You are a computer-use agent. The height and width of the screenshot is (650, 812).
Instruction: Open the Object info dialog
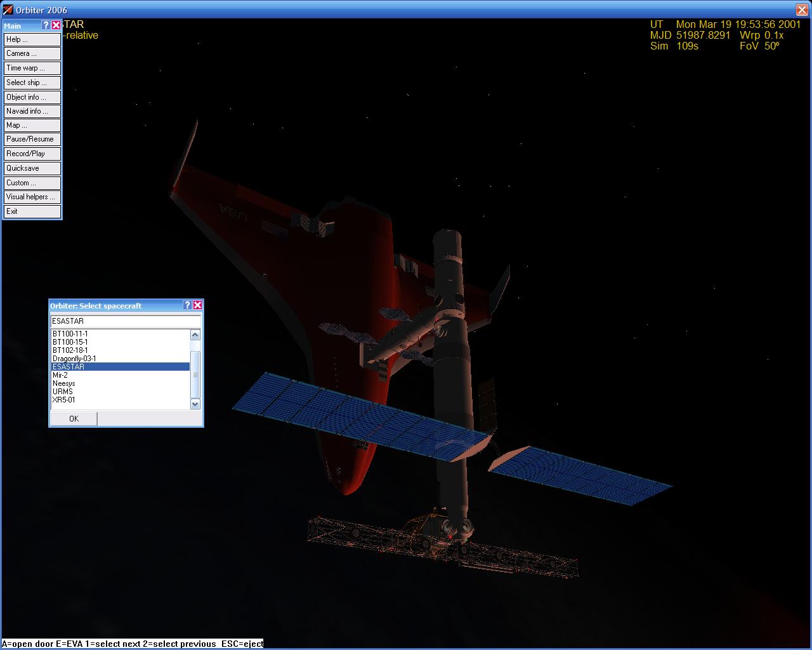pyautogui.click(x=32, y=97)
